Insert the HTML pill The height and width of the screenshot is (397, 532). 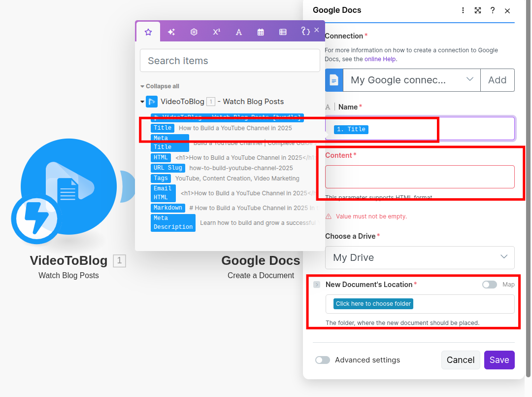161,158
